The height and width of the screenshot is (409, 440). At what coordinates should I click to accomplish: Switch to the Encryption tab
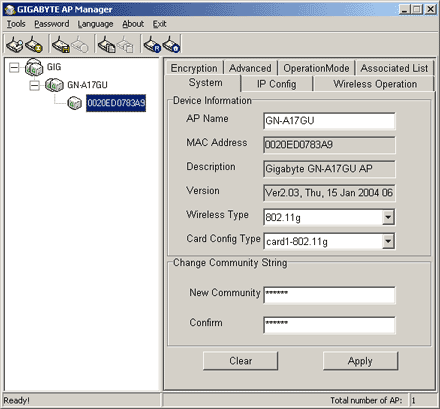(x=194, y=68)
